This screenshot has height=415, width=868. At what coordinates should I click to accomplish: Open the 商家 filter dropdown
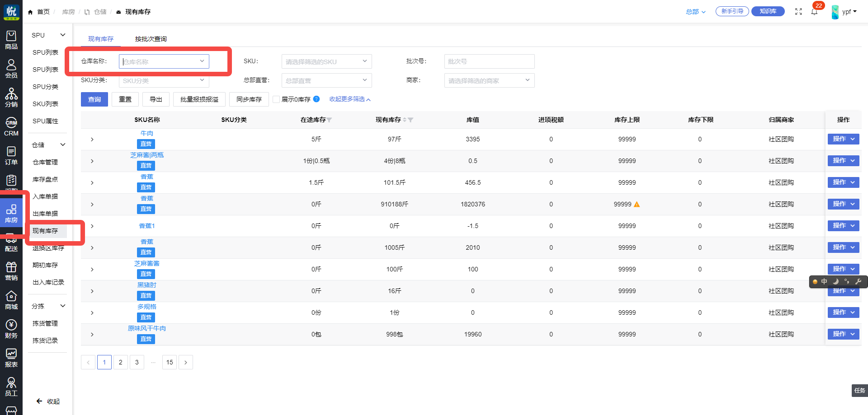click(x=489, y=80)
